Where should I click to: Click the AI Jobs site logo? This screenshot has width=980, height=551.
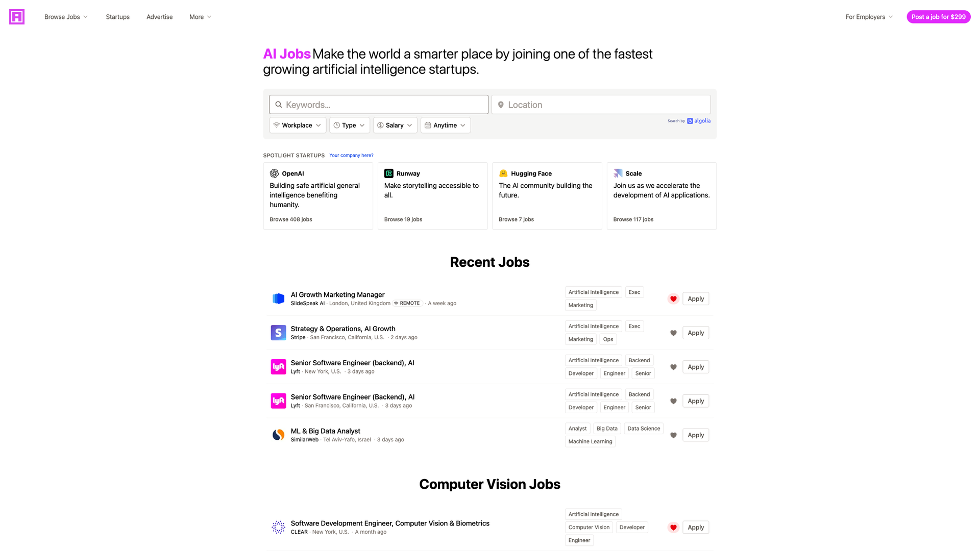point(17,17)
